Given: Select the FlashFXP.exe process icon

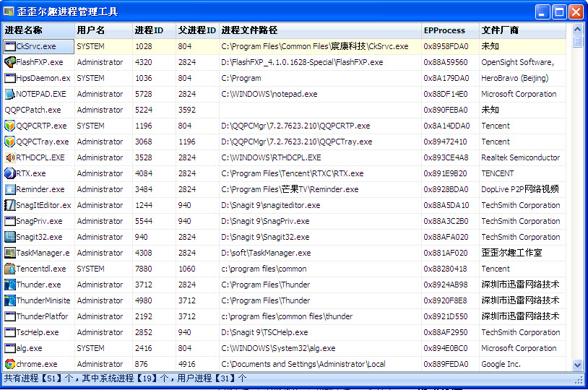Looking at the screenshot, I should [9, 62].
